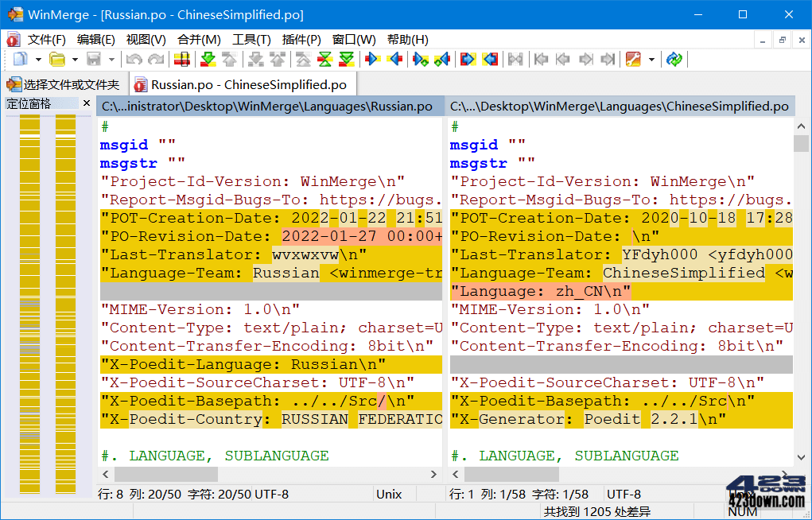
Task: Click the Copy to Left icon
Action: click(x=395, y=59)
